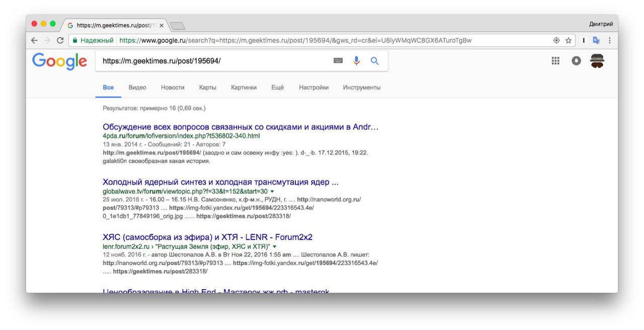Click the green secure lock icon
Image resolution: width=644 pixels, height=330 pixels.
click(x=75, y=40)
